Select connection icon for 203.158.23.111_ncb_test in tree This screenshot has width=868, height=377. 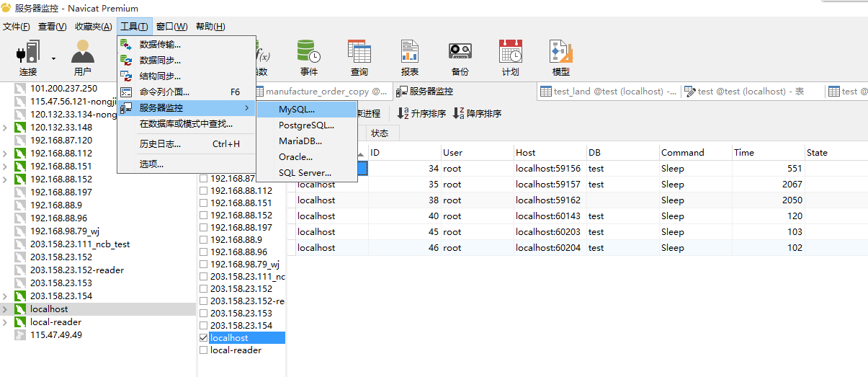[x=20, y=244]
